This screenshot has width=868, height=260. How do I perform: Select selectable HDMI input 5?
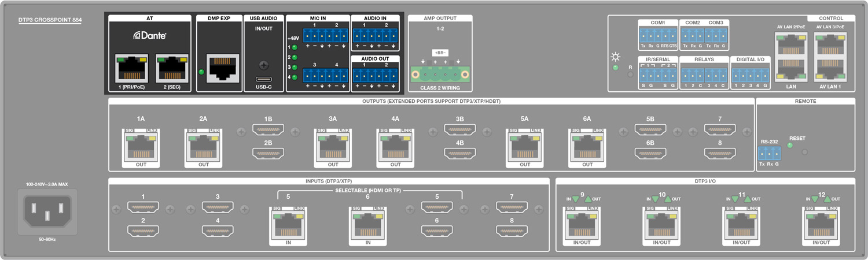click(x=437, y=208)
